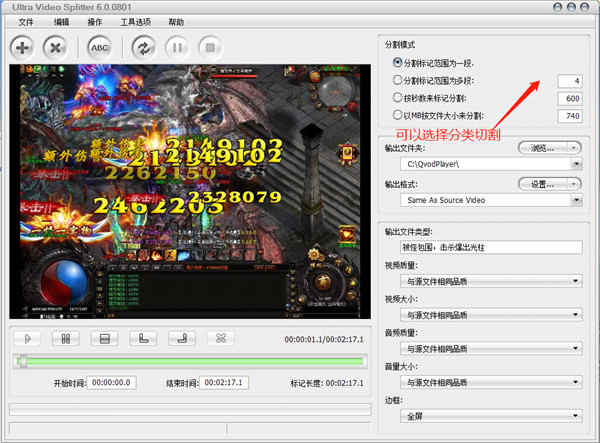The height and width of the screenshot is (443, 600).
Task: Click the mark length text 00:02:17.1
Action: [344, 383]
